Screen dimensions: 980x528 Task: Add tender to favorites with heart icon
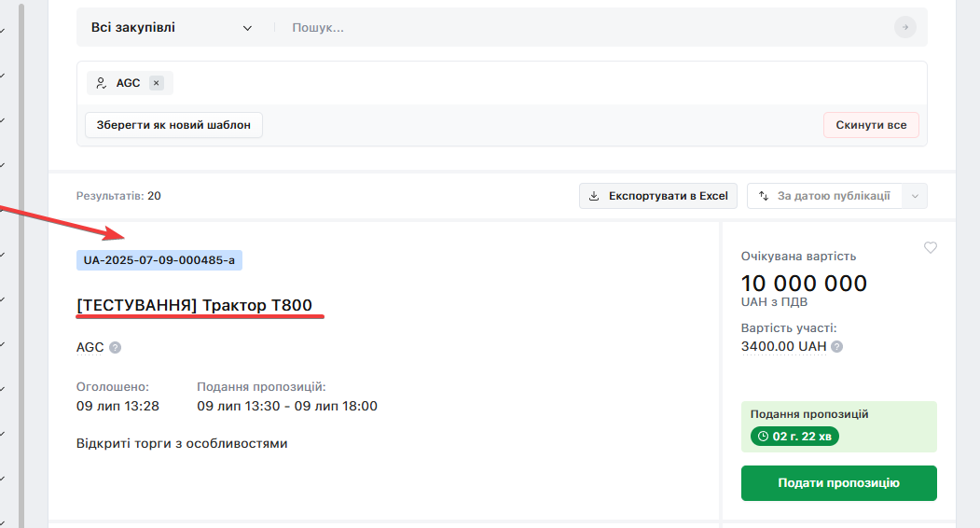pos(930,247)
